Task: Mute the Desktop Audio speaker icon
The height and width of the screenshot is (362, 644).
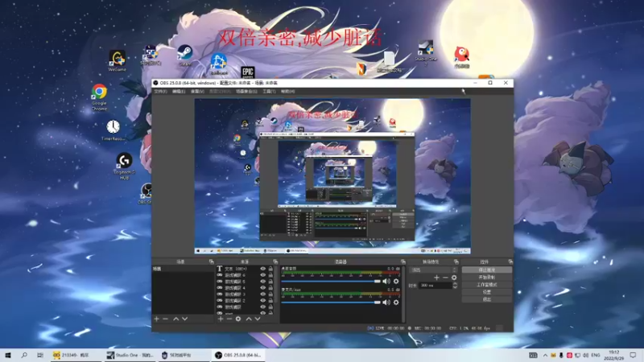Action: [386, 282]
